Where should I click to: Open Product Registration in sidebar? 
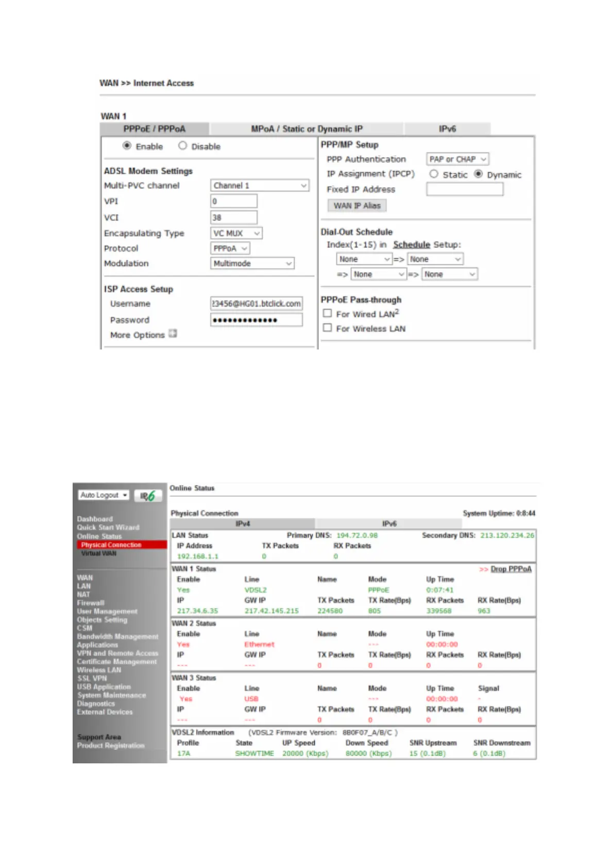point(111,745)
